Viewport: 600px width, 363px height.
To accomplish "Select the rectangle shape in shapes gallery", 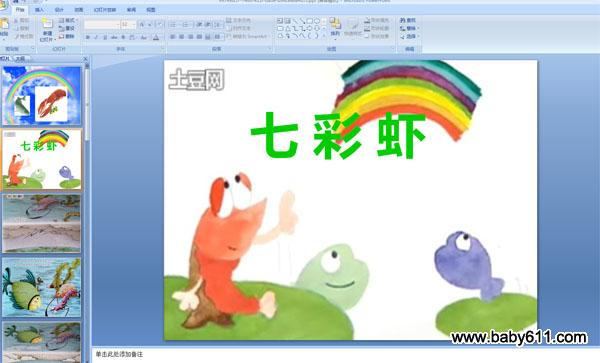I will 310,21.
